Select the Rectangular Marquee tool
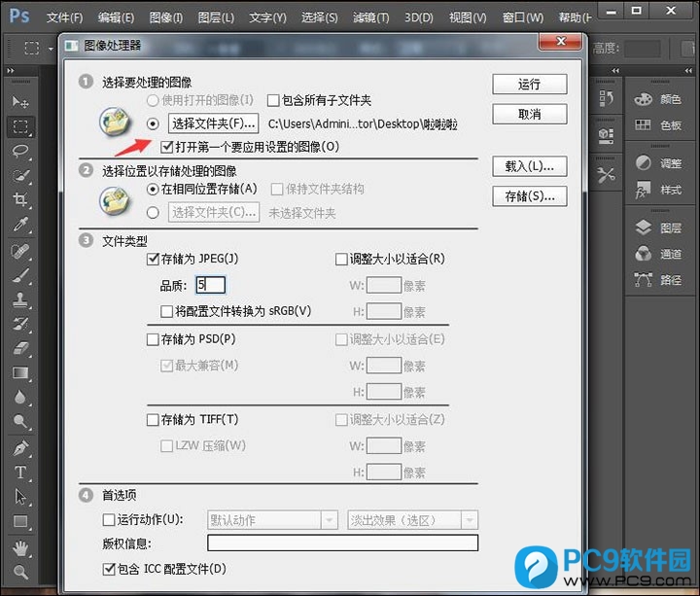Image resolution: width=700 pixels, height=596 pixels. (x=20, y=126)
